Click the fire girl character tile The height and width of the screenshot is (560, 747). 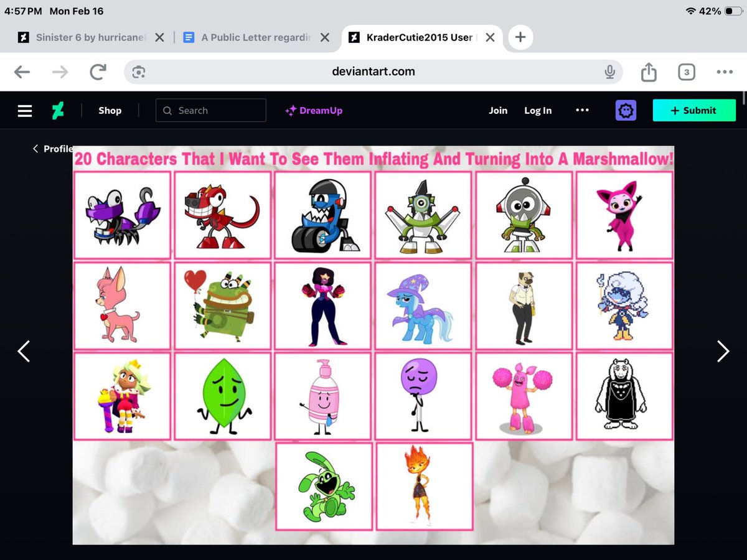[425, 486]
